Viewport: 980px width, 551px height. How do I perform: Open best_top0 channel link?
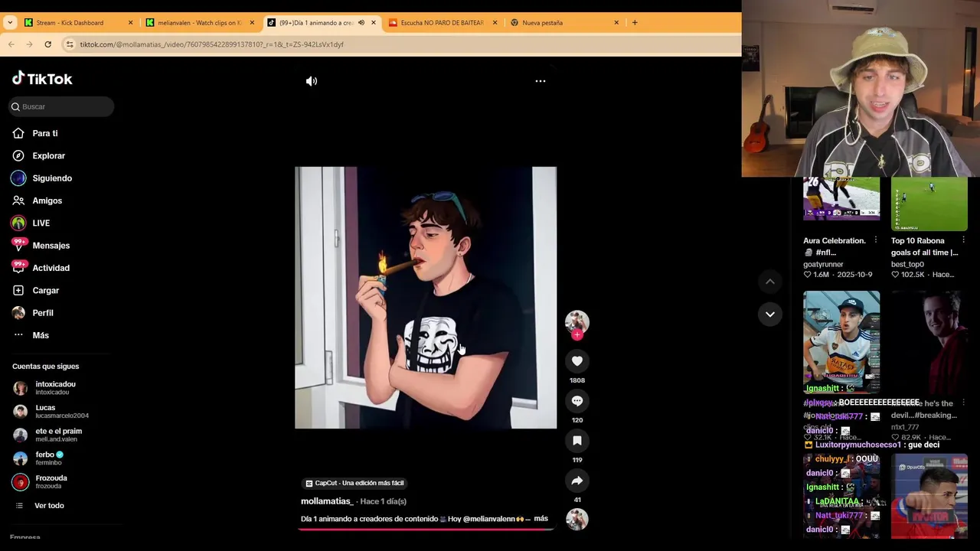tap(907, 264)
